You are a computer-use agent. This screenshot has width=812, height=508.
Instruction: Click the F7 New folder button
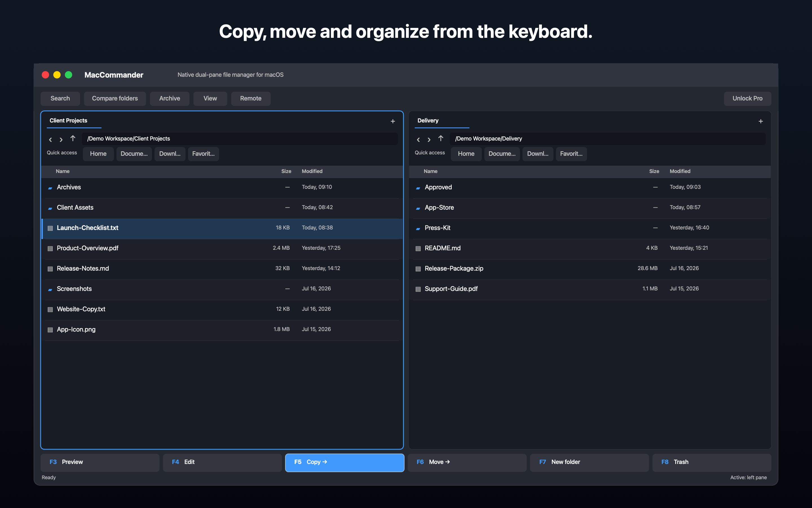[589, 462]
